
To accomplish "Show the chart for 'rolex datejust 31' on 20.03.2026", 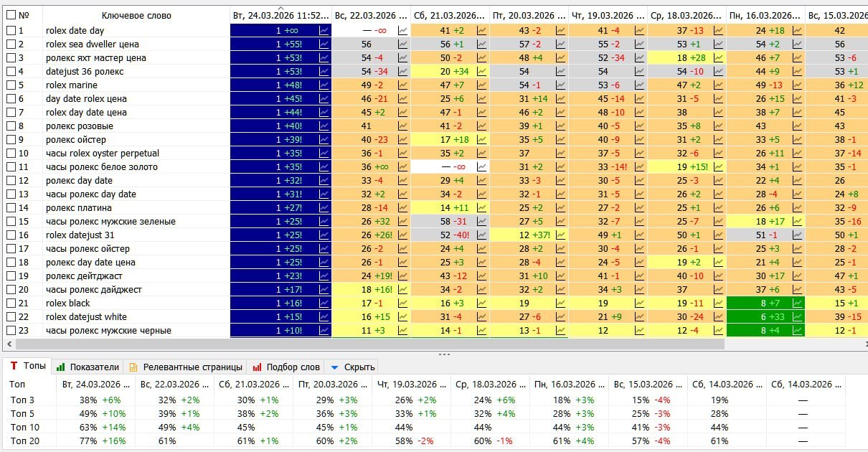I will pos(561,235).
